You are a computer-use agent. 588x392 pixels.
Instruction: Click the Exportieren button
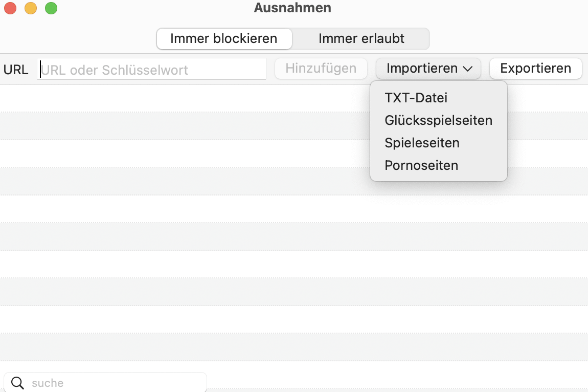(x=535, y=69)
